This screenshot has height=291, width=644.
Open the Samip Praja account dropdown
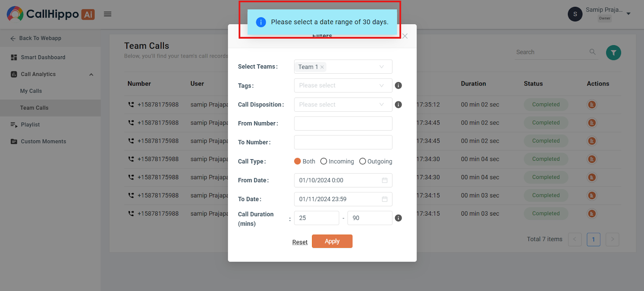[x=628, y=14]
